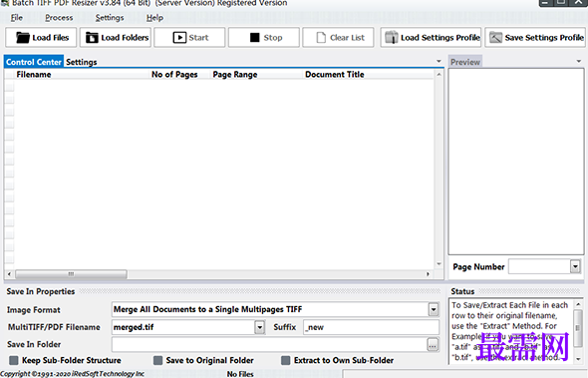Switch to the Settings tab
The image size is (588, 378).
point(82,62)
